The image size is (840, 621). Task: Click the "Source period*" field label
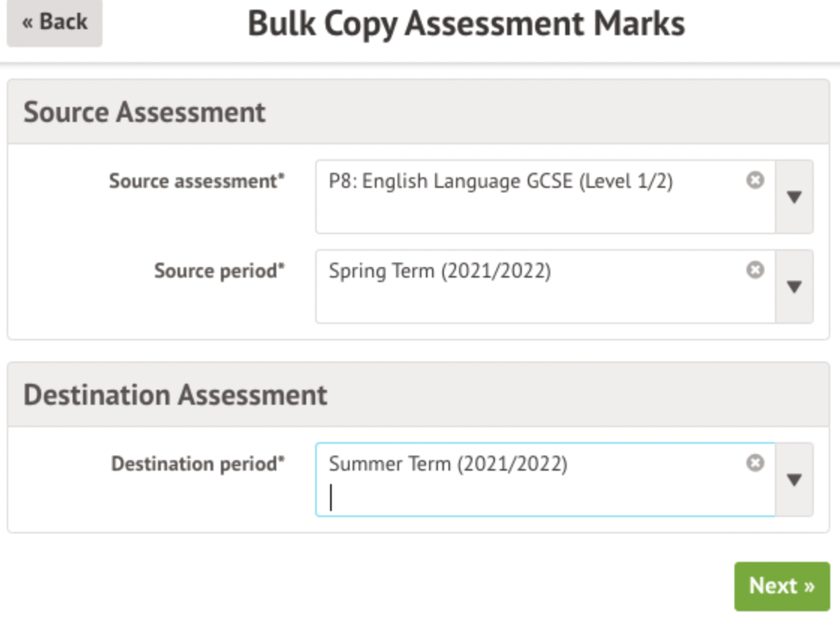[x=219, y=271]
